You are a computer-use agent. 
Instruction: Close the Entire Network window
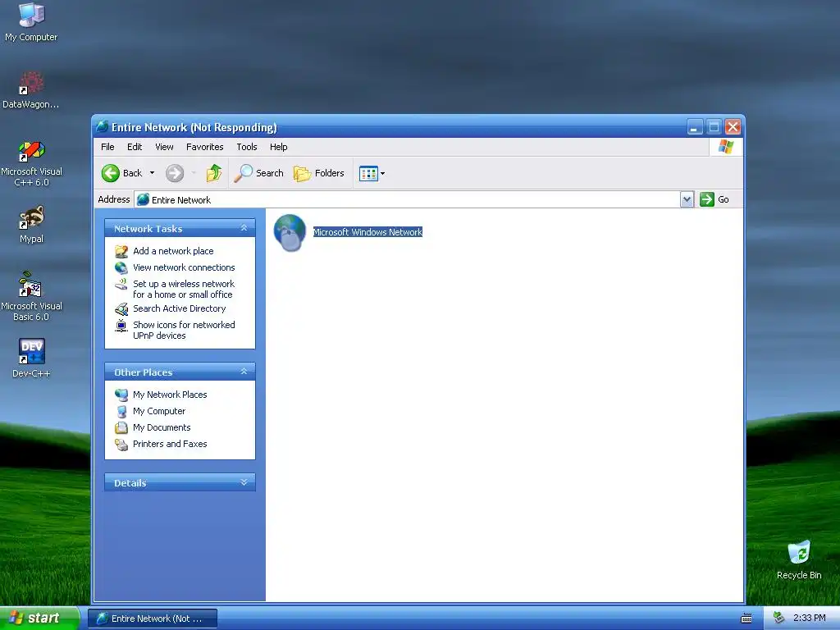click(x=733, y=127)
